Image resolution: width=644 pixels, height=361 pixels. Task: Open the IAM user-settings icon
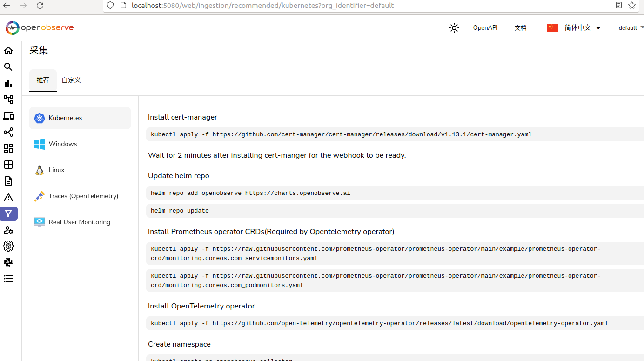(8, 230)
